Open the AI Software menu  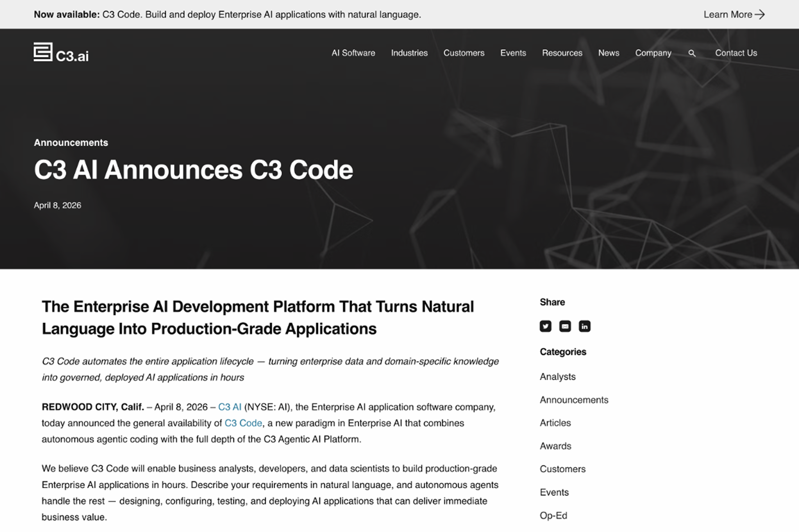click(353, 53)
